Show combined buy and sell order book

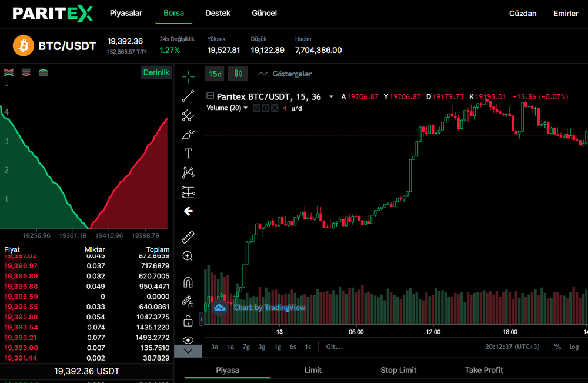9,73
